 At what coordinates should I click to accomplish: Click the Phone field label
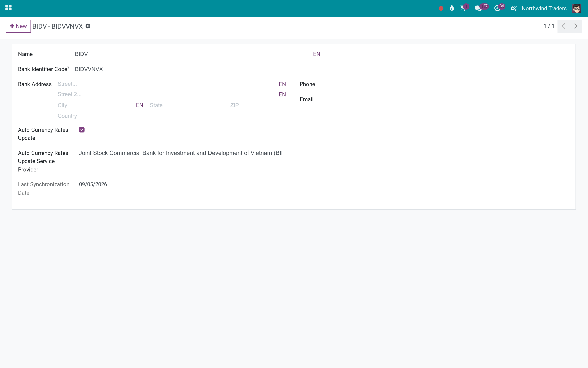tap(307, 84)
